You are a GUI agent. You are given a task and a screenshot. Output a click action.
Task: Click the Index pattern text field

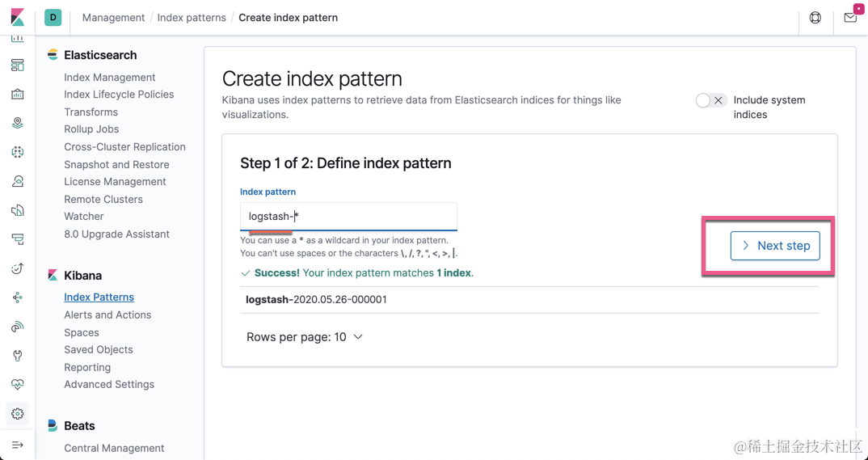[348, 217]
